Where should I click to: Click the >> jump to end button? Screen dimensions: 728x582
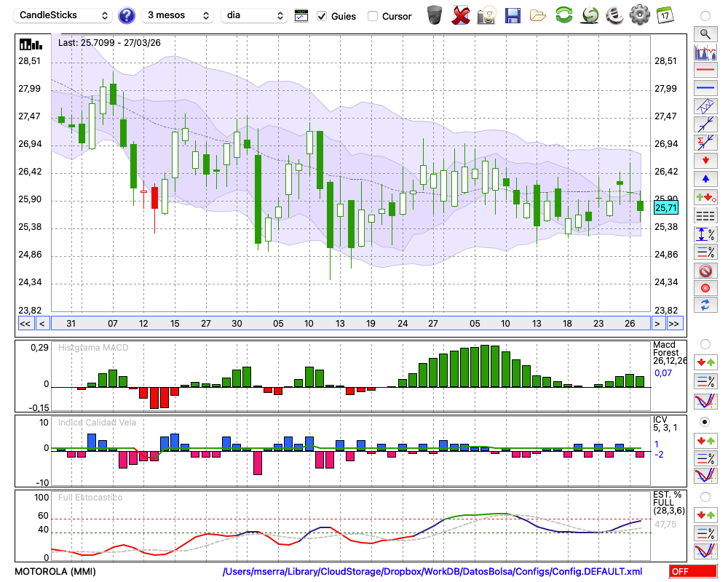tap(675, 324)
